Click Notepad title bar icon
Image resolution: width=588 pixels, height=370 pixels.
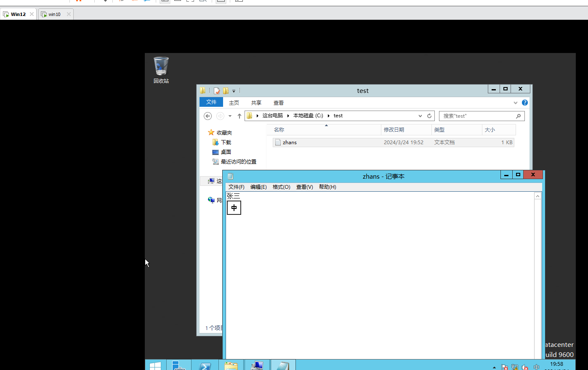coord(230,176)
